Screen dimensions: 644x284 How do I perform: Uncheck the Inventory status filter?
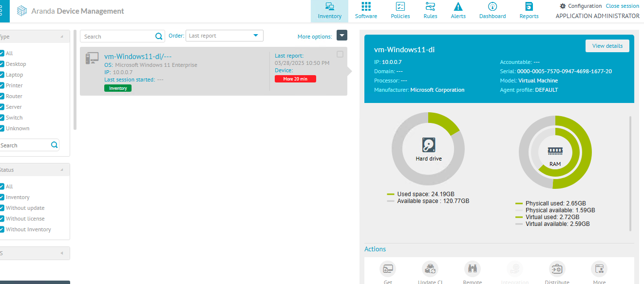tap(2, 197)
